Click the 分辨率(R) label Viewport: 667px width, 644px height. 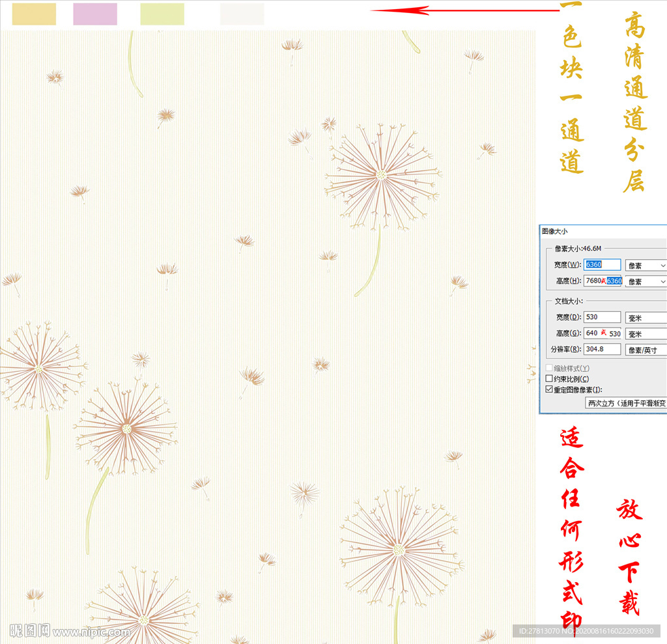pos(566,349)
